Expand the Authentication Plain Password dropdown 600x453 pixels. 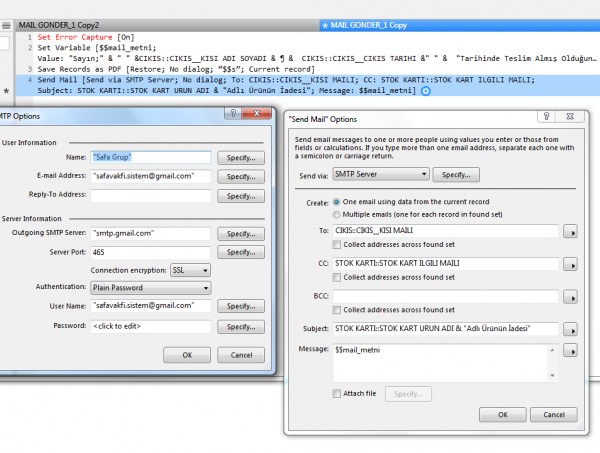point(150,288)
